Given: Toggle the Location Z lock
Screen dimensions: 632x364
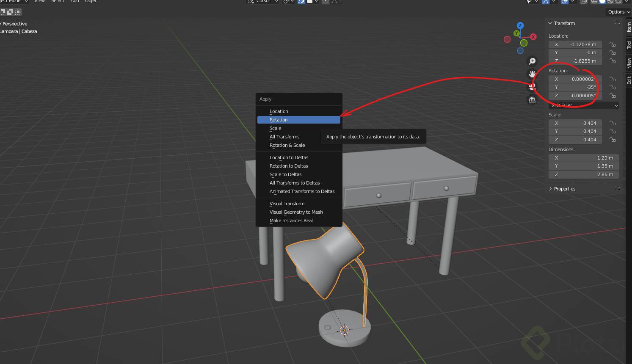Looking at the screenshot, I should [x=612, y=61].
